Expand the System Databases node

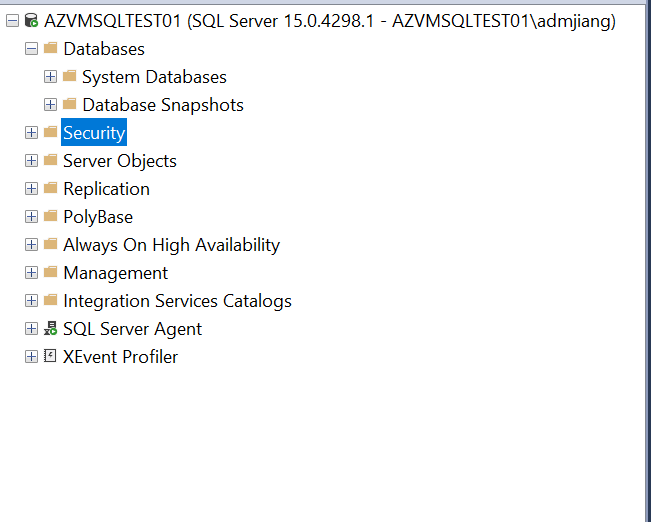click(x=50, y=76)
